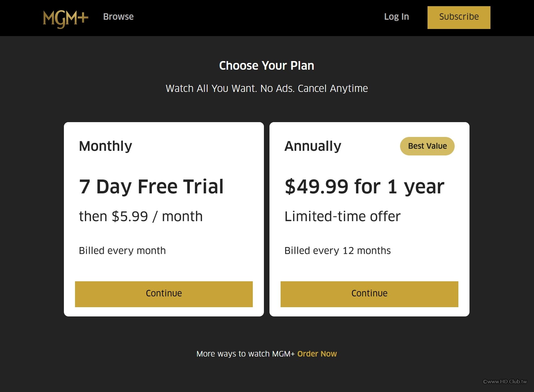Click the Choose Your Plan heading
Viewport: 534px width, 392px height.
coord(266,66)
